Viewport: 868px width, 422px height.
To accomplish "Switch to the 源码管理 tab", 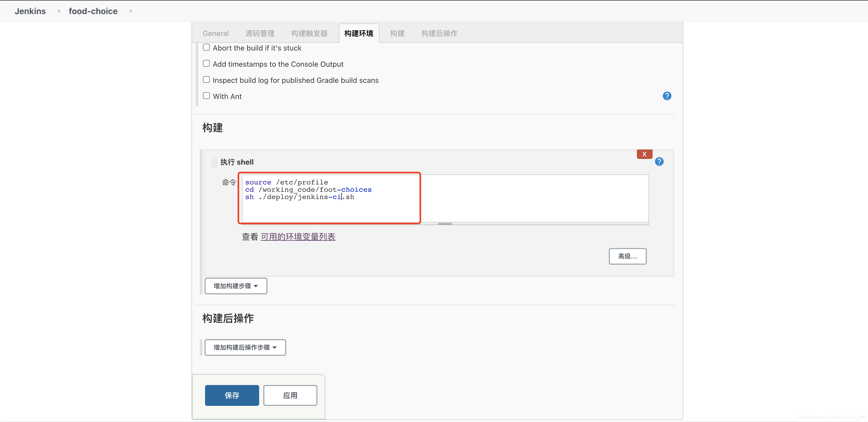I will [259, 33].
